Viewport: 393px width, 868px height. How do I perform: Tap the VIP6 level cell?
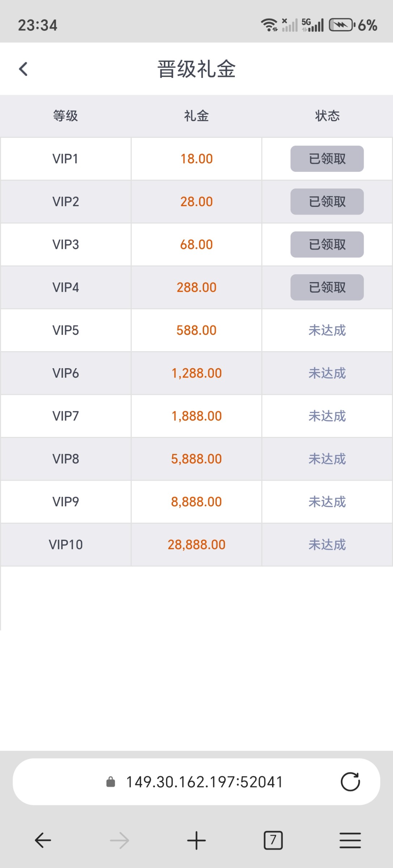pos(65,373)
